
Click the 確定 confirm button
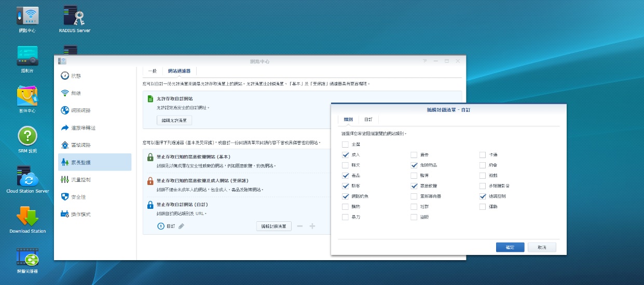tap(510, 247)
